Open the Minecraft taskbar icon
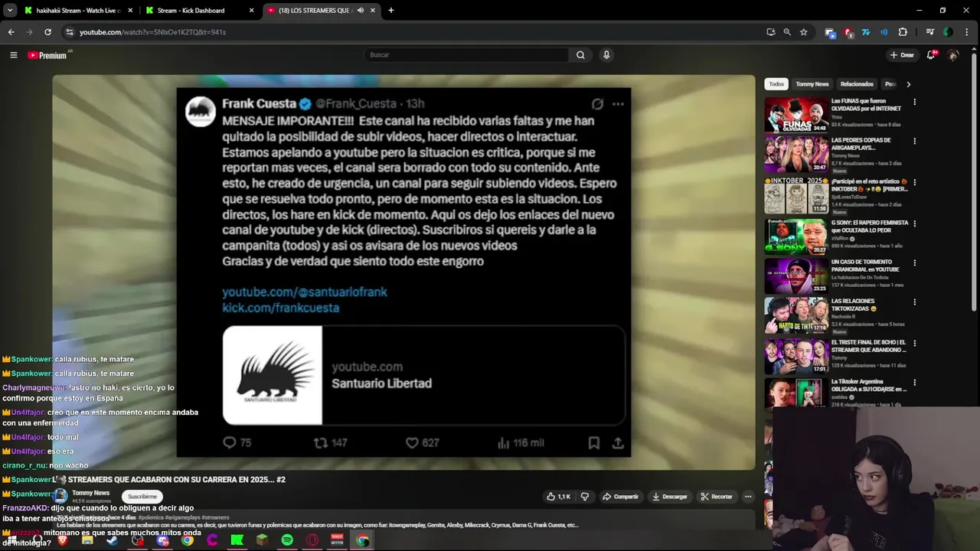 coord(262,540)
